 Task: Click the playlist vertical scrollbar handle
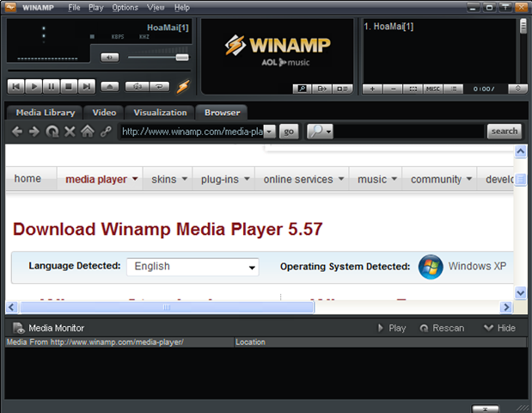(523, 27)
